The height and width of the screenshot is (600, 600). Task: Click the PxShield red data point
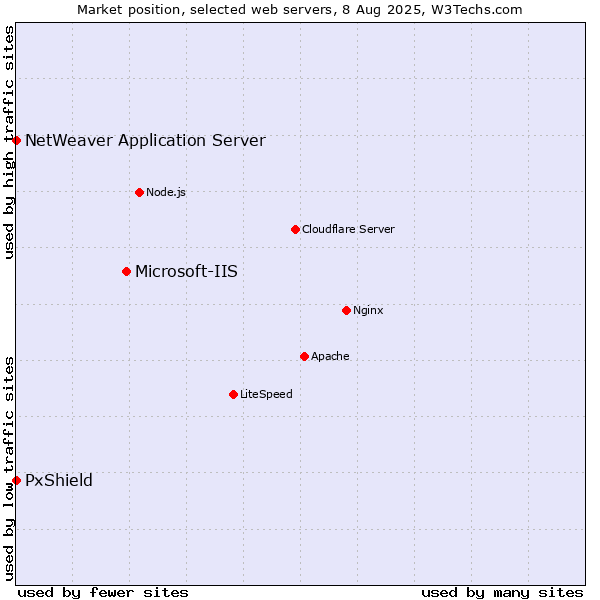16,481
